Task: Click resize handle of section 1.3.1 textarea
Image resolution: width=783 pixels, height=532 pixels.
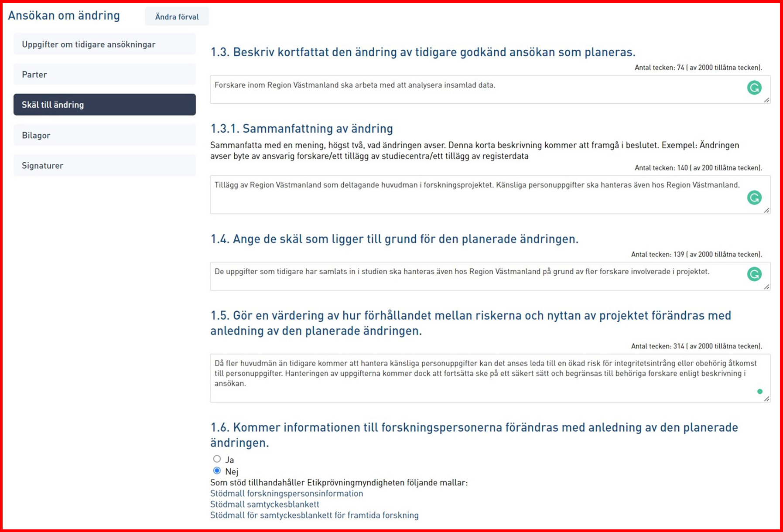Action: tap(766, 210)
